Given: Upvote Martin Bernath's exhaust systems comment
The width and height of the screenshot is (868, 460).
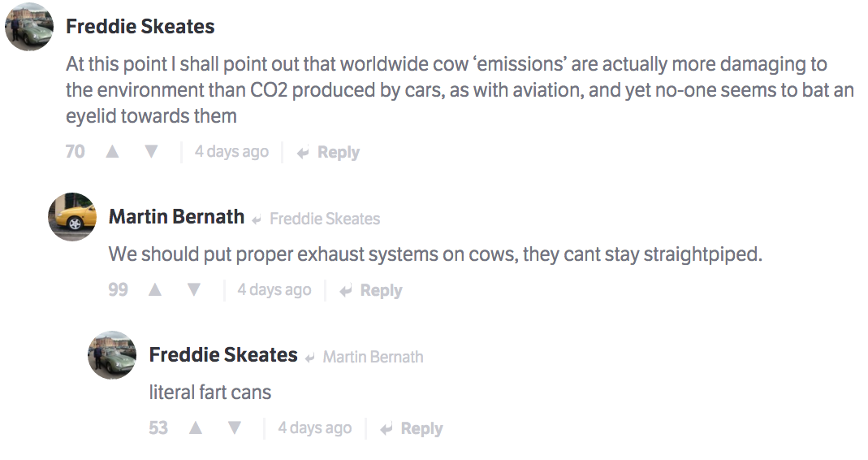Looking at the screenshot, I should [x=155, y=290].
